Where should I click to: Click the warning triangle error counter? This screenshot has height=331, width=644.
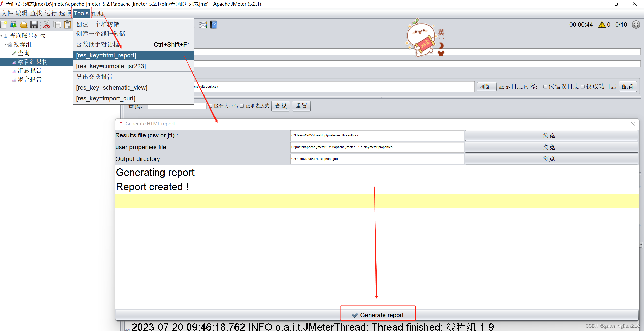click(602, 25)
